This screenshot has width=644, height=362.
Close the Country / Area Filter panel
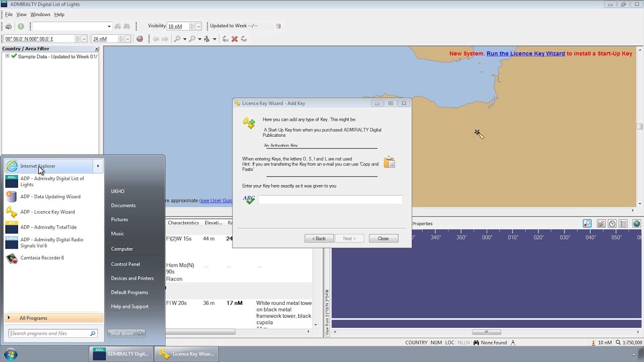(97, 49)
